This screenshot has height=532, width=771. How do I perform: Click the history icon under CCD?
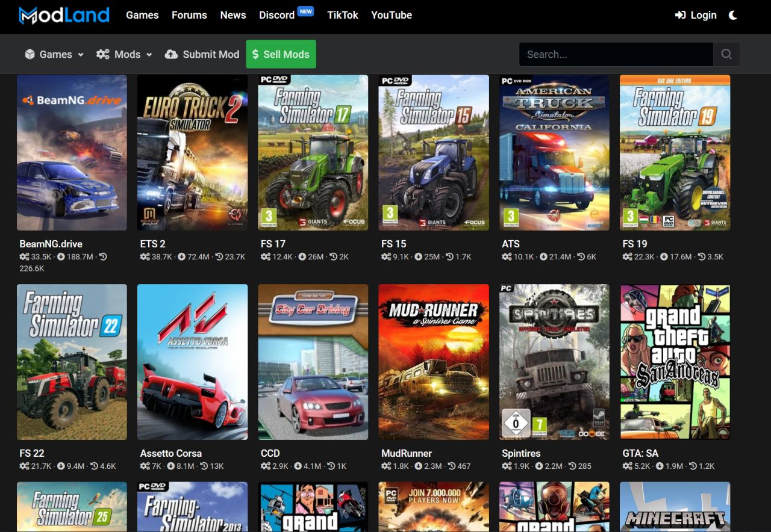[331, 466]
